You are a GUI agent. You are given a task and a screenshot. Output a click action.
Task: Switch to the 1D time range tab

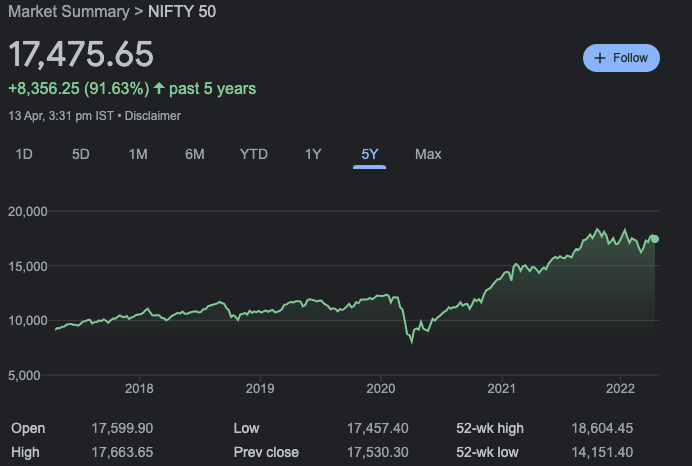(x=25, y=154)
